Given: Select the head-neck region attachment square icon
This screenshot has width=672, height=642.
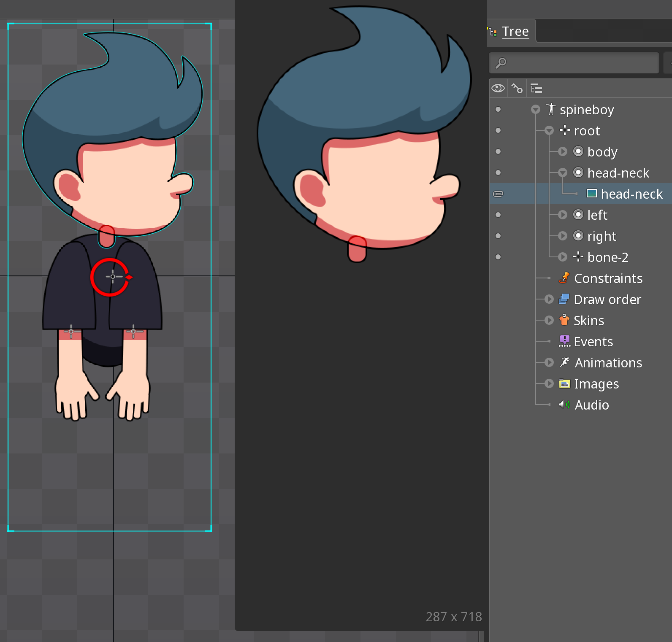Looking at the screenshot, I should click(592, 194).
